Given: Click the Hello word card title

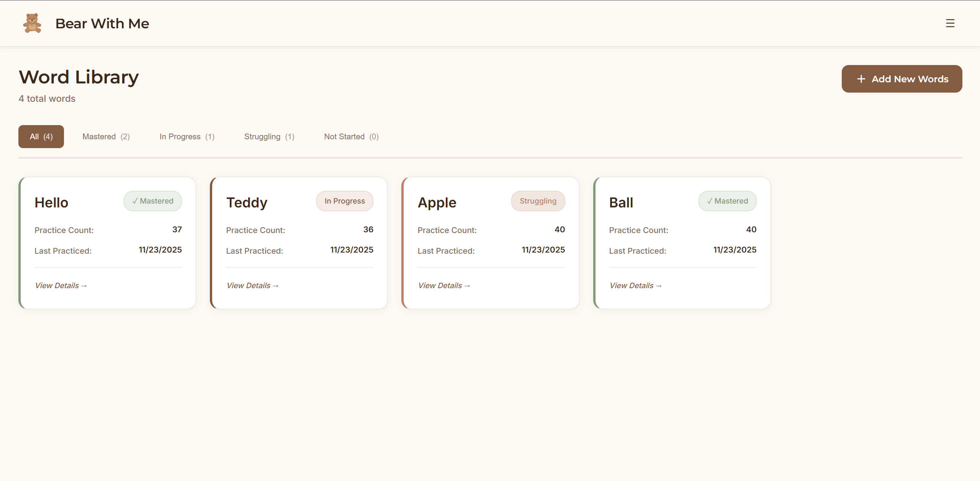Looking at the screenshot, I should coord(51,202).
